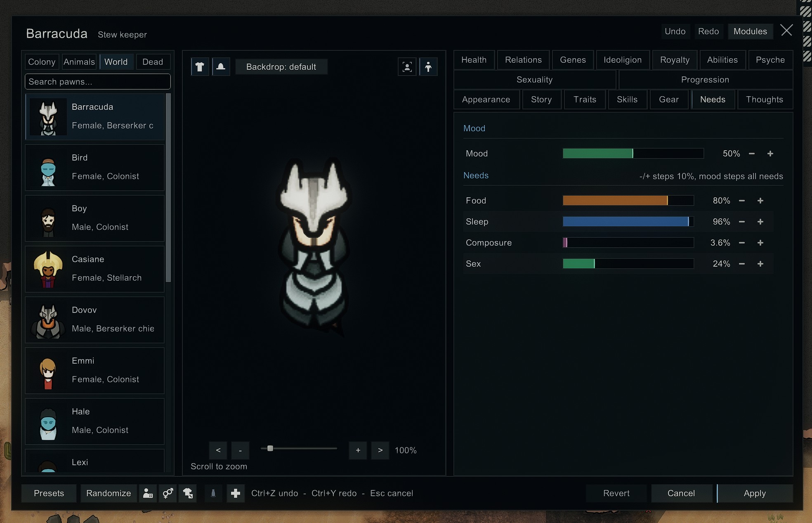Viewport: 812px width, 523px height.
Task: Open the Thoughts tab
Action: [765, 99]
